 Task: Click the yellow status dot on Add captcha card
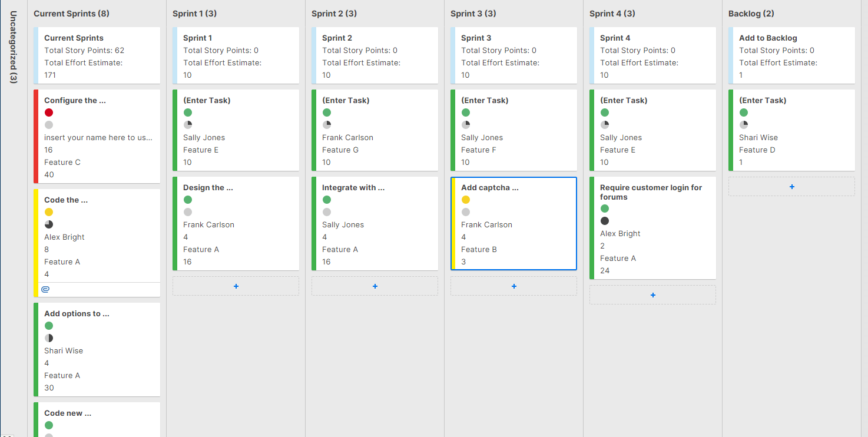pos(466,200)
